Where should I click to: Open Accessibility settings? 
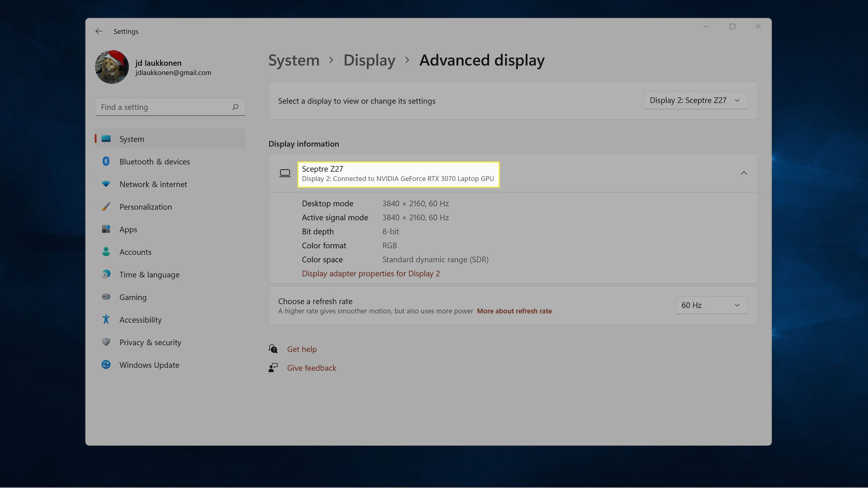tap(170, 319)
